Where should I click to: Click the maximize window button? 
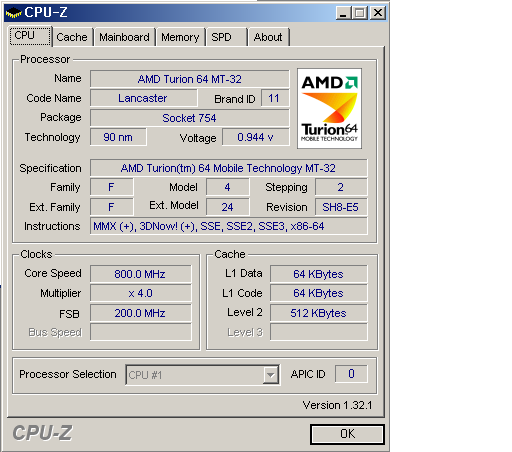360,13
